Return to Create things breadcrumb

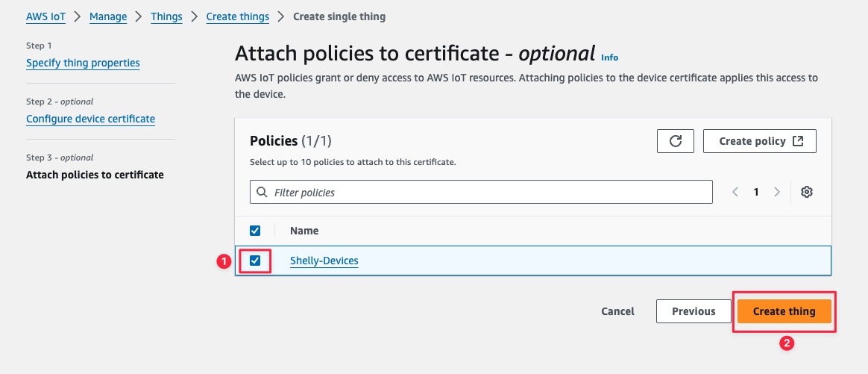tap(237, 16)
